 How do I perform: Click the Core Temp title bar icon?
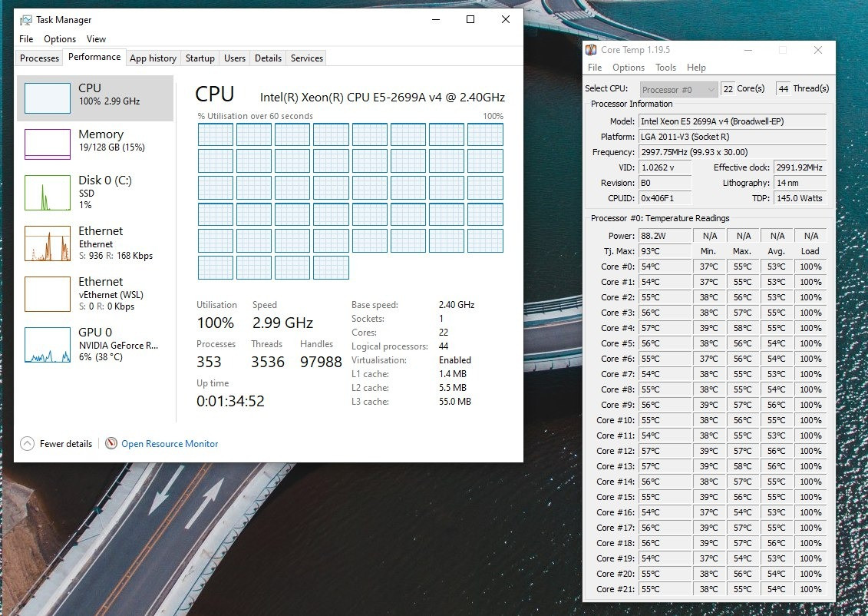(591, 50)
